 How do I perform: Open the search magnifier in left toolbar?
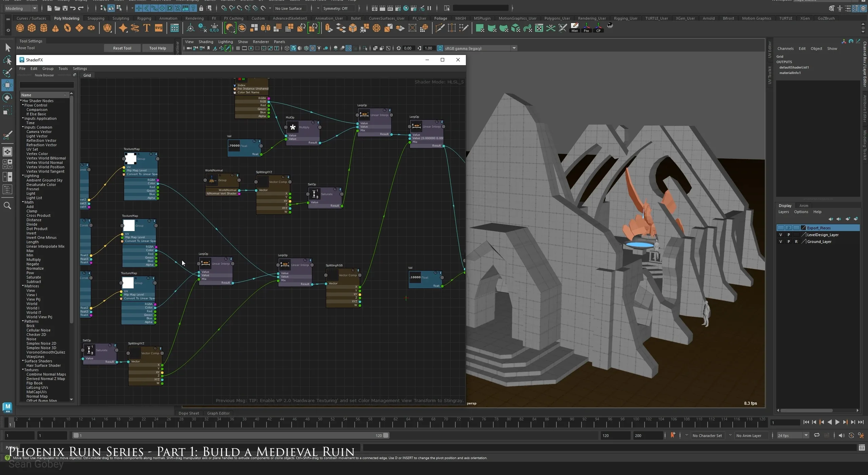pyautogui.click(x=7, y=206)
